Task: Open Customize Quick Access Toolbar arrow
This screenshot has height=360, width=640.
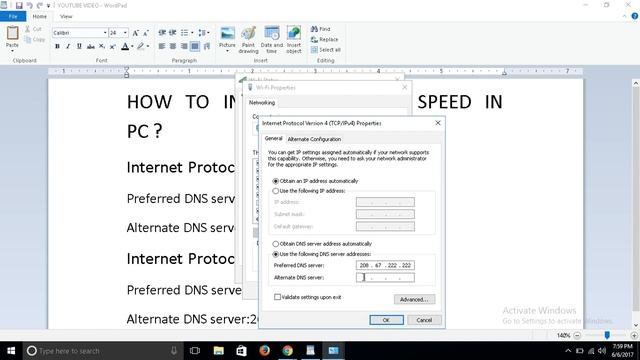Action: [x=48, y=6]
